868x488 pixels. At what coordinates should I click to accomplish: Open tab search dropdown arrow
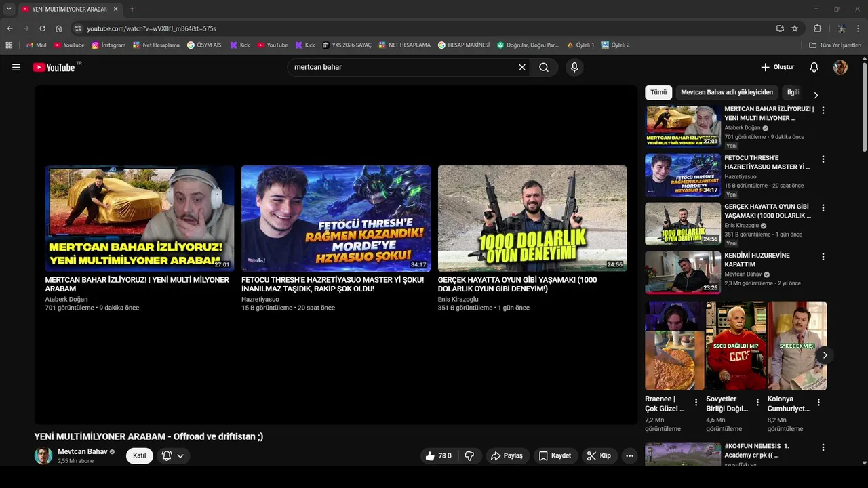[9, 9]
